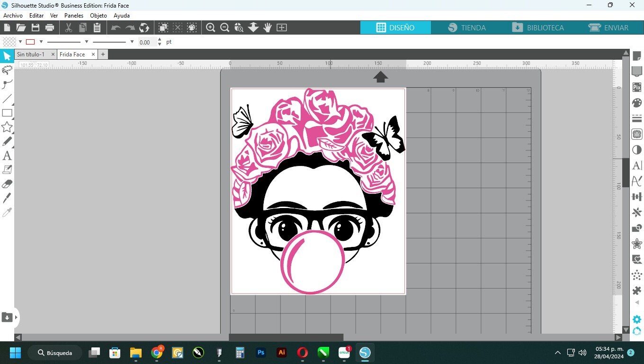Screen dimensions: 644x364
Task: Open the pattern fill dropdown
Action: (x=20, y=42)
